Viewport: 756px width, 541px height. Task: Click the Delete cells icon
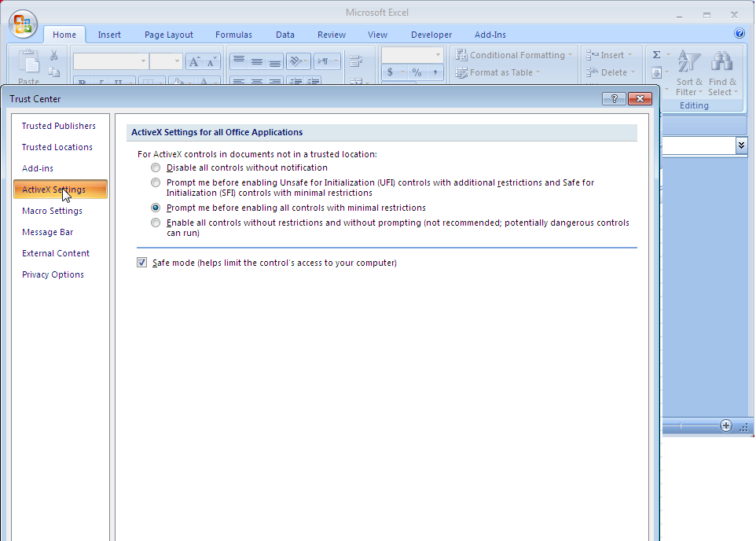593,72
